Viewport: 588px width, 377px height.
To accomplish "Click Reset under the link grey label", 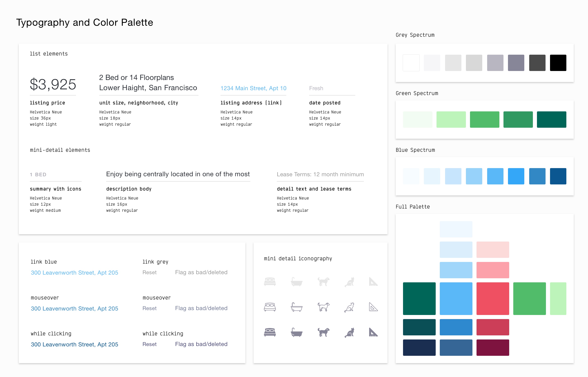I will [x=149, y=272].
